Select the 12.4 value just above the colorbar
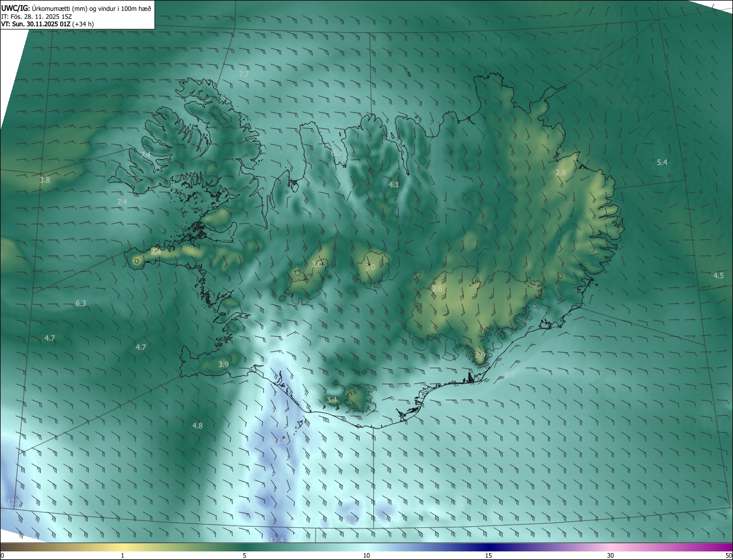The height and width of the screenshot is (560, 733). pyautogui.click(x=277, y=539)
